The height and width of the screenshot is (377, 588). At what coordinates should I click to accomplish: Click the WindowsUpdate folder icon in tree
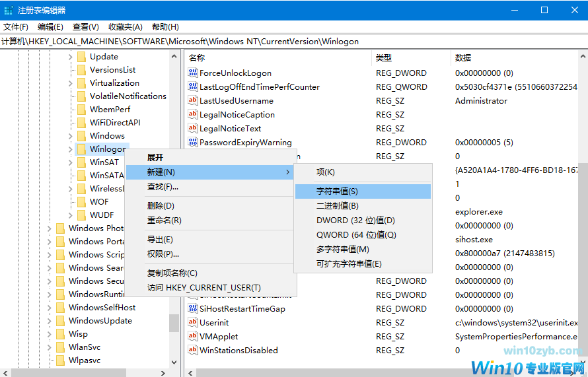(61, 321)
